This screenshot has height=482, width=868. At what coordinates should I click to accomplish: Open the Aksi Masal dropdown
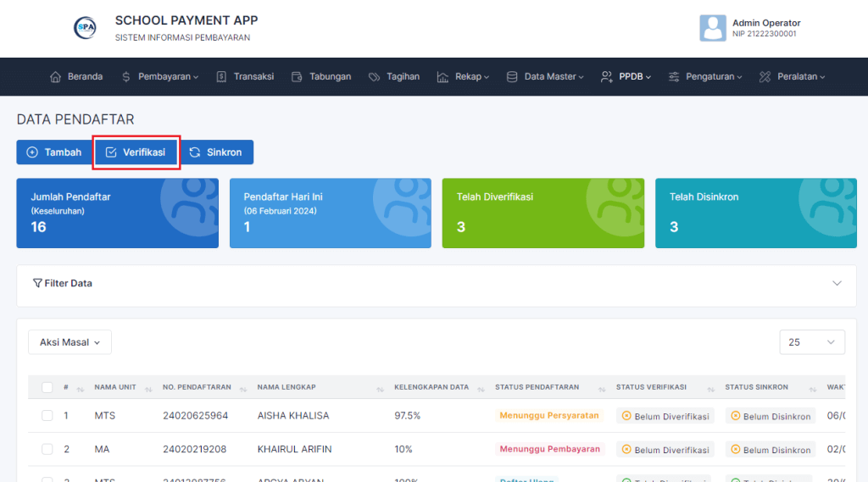(70, 342)
